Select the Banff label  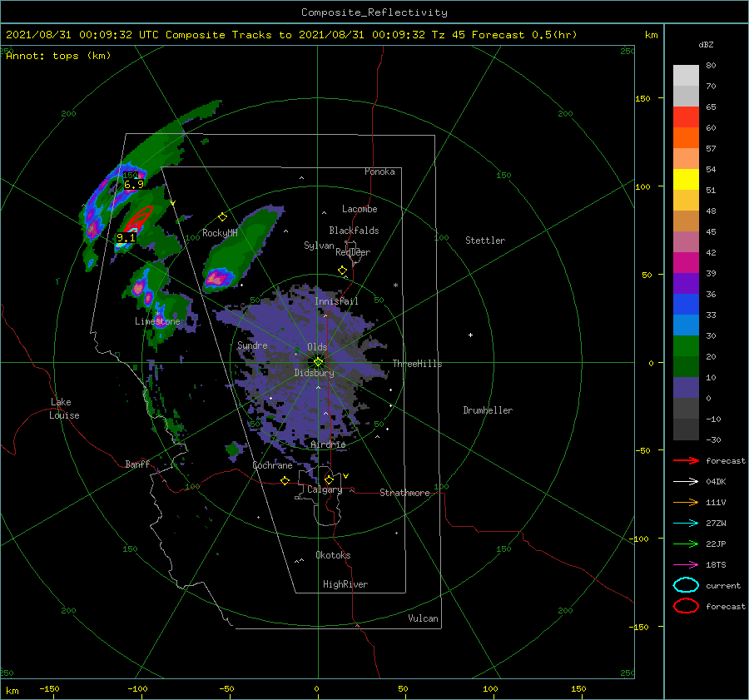pyautogui.click(x=137, y=464)
